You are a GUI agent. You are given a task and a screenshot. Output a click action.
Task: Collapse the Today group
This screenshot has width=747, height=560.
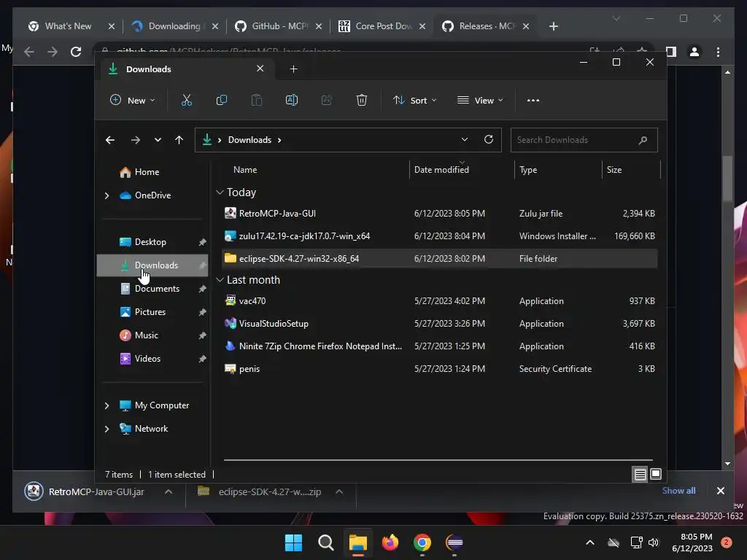[x=220, y=192]
